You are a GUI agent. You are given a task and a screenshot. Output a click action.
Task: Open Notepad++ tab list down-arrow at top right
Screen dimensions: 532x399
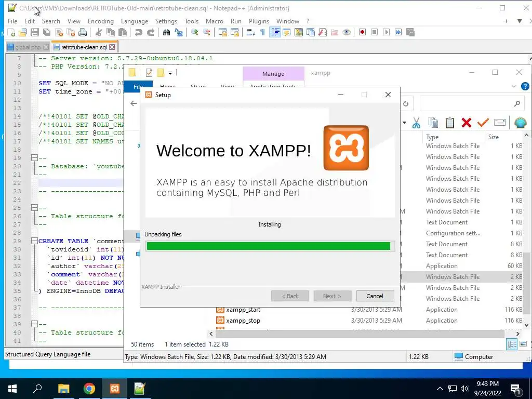point(520,21)
